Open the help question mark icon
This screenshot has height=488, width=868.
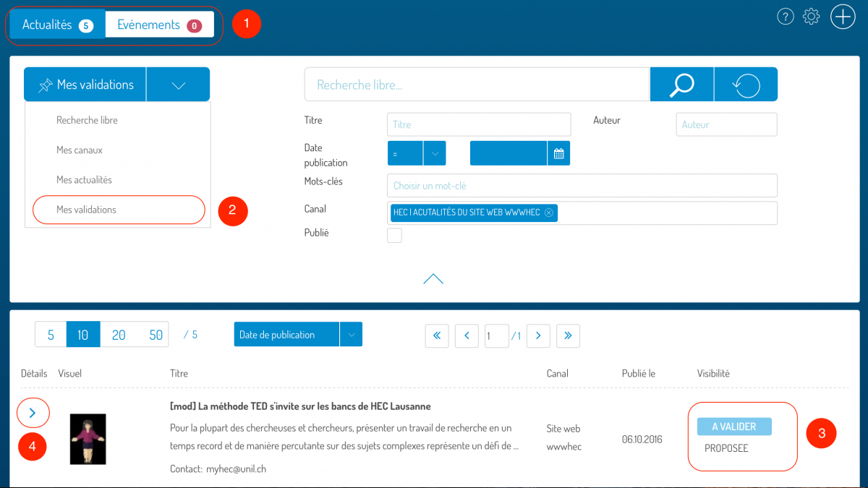(786, 17)
